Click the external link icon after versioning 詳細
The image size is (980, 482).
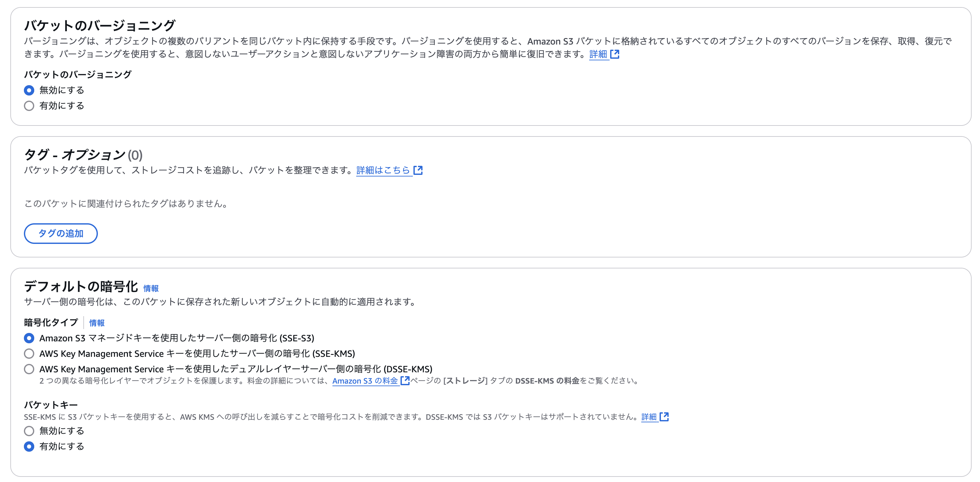coord(615,54)
